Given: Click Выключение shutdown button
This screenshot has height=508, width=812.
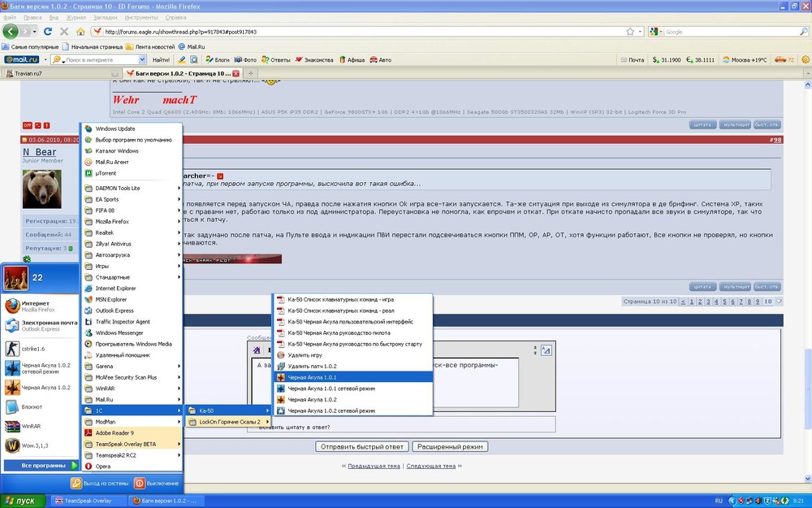Looking at the screenshot, I should tap(157, 483).
